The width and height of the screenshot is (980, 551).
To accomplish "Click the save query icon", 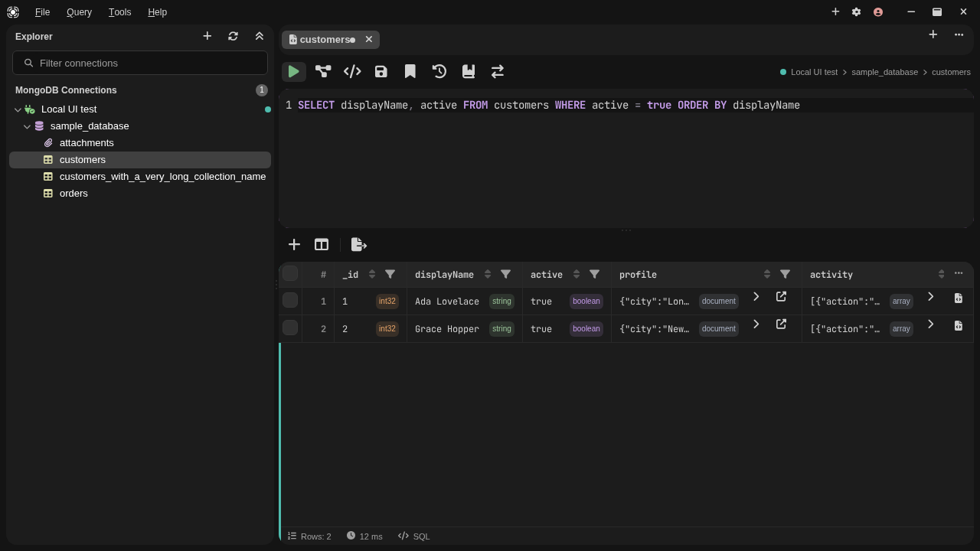I will coord(381,72).
